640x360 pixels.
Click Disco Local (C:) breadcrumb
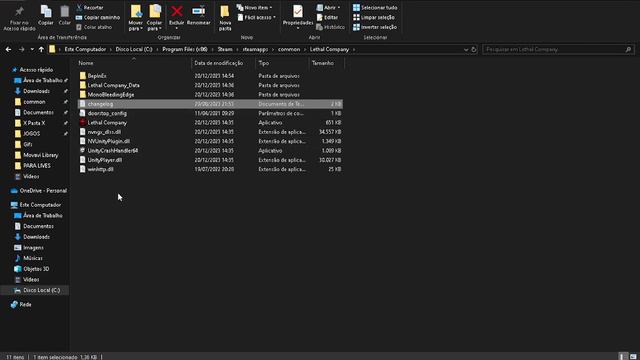(134, 49)
